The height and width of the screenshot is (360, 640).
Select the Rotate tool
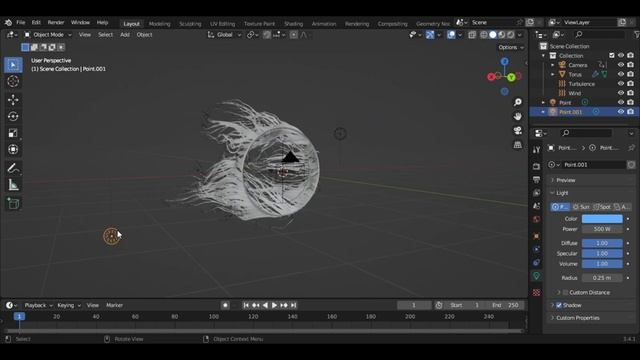pyautogui.click(x=13, y=116)
